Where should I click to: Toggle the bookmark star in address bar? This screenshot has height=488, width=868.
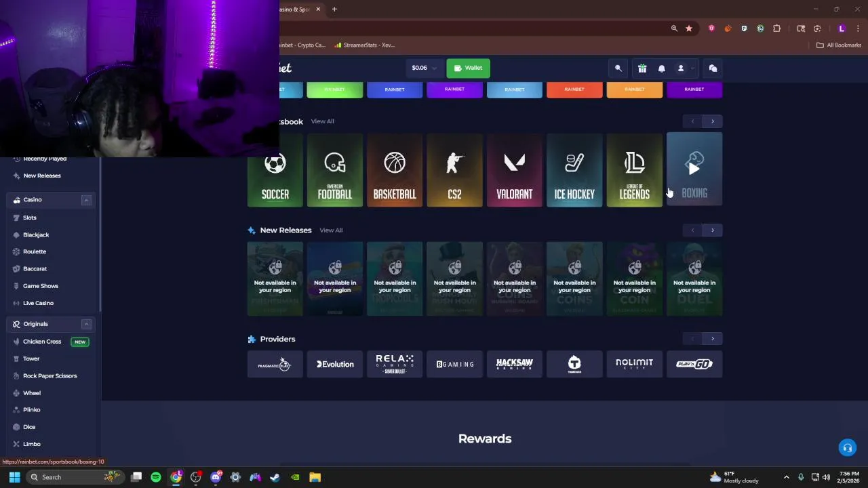[x=689, y=28]
